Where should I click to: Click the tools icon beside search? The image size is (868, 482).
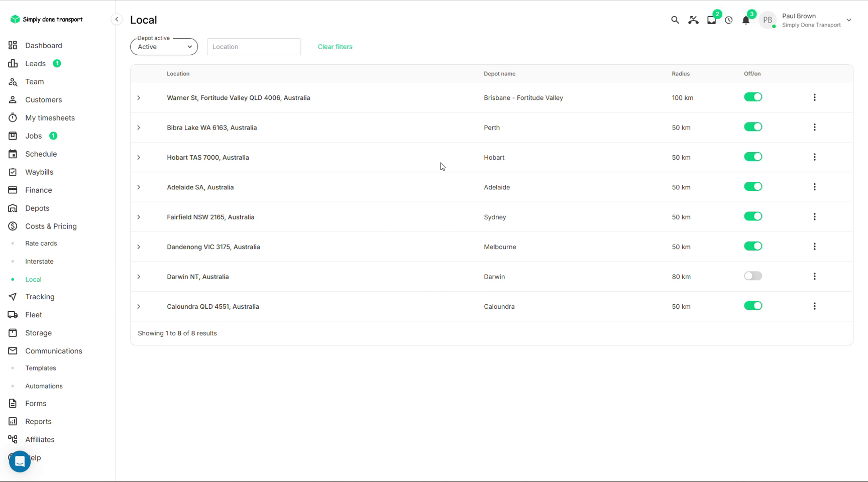click(693, 20)
